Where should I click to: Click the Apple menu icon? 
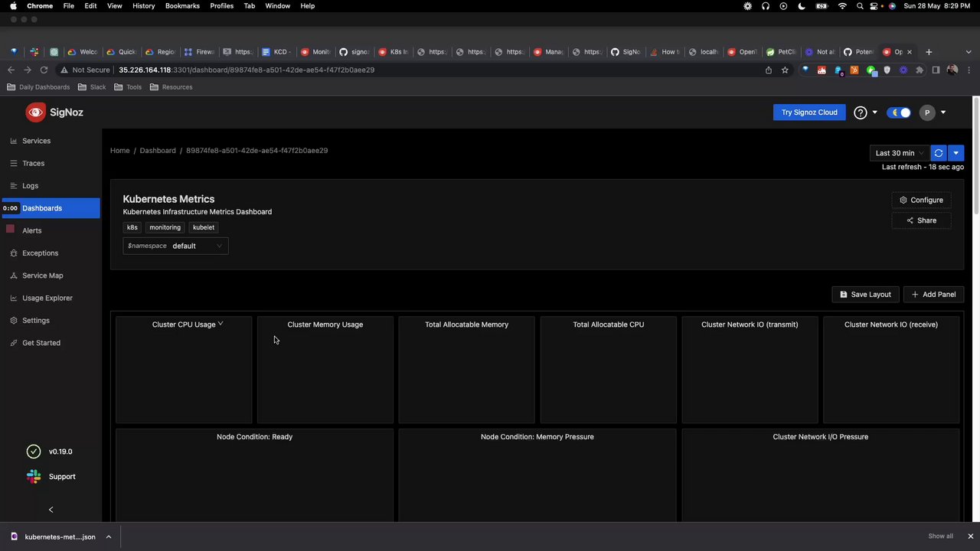(x=13, y=6)
